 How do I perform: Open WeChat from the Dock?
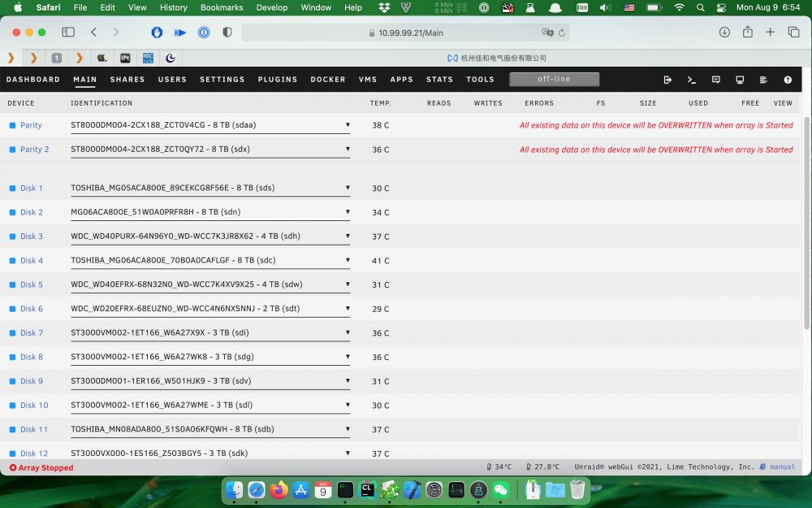point(501,489)
